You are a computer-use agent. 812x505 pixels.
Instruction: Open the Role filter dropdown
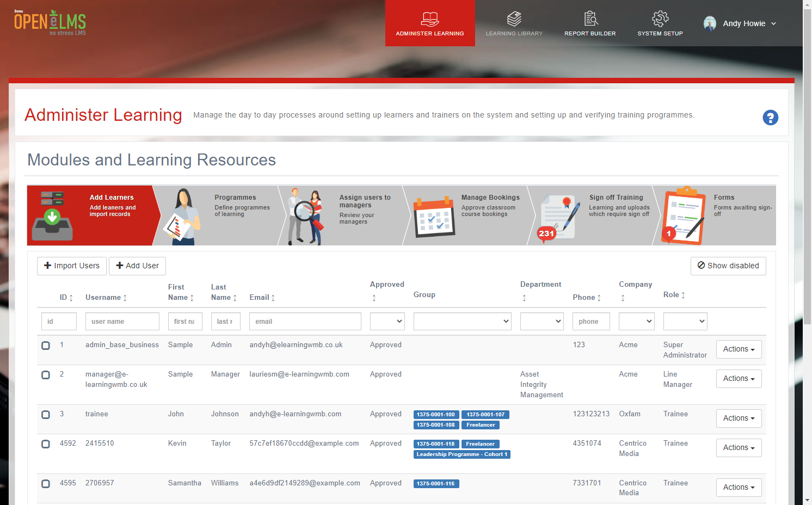click(x=685, y=321)
